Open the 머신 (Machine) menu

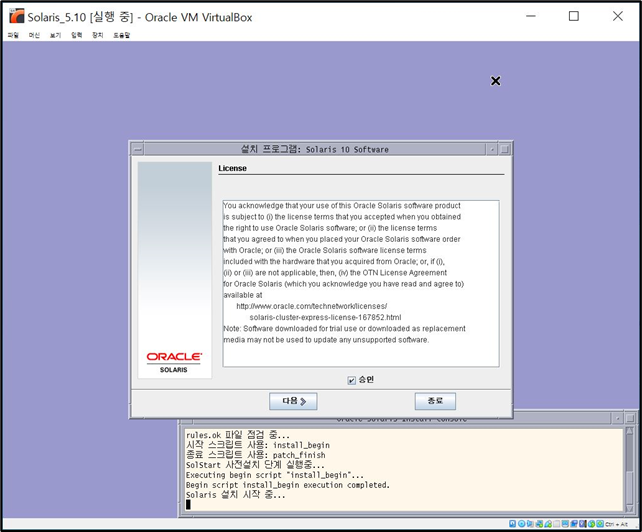[34, 35]
